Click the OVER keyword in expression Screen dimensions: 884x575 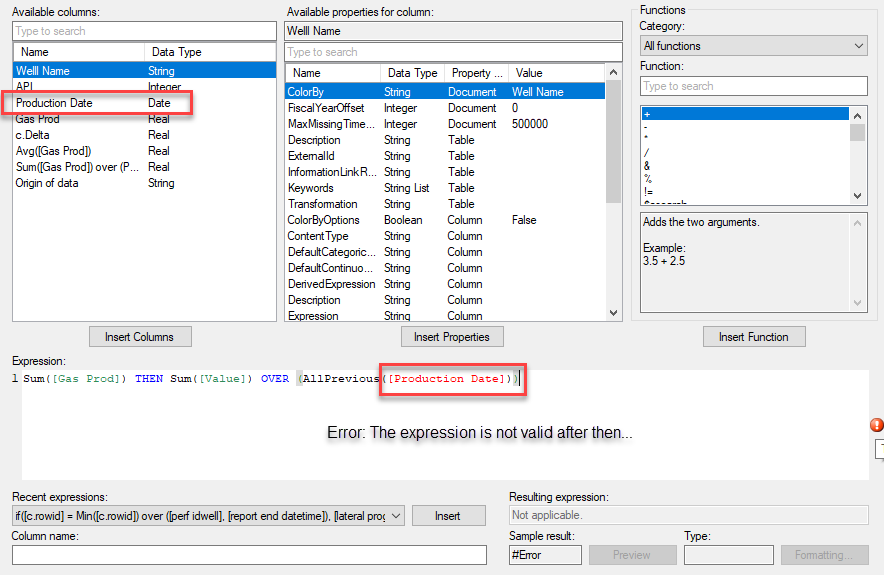(275, 379)
